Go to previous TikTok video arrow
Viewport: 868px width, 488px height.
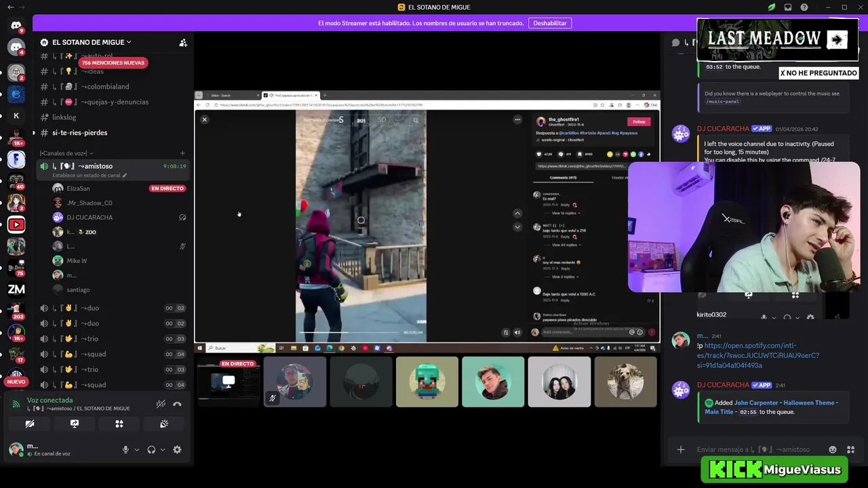click(517, 213)
